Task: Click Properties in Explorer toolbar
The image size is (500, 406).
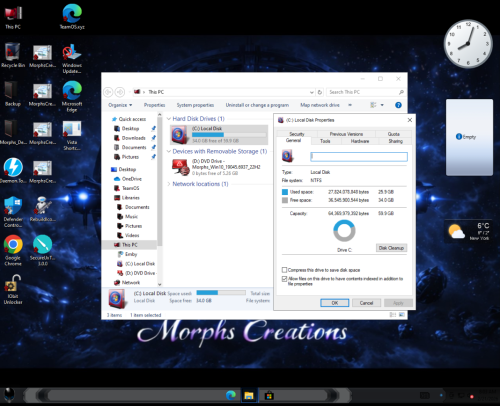Action: (154, 105)
